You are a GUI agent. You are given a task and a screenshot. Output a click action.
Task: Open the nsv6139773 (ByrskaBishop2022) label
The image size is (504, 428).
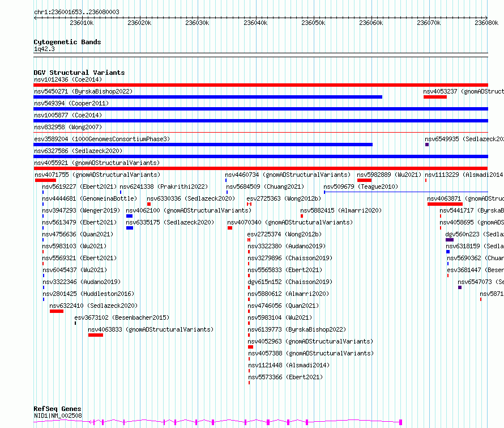tap(297, 329)
